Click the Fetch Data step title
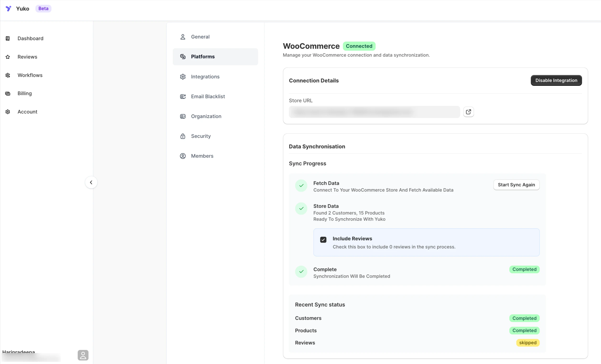This screenshot has height=364, width=601. pos(326,183)
